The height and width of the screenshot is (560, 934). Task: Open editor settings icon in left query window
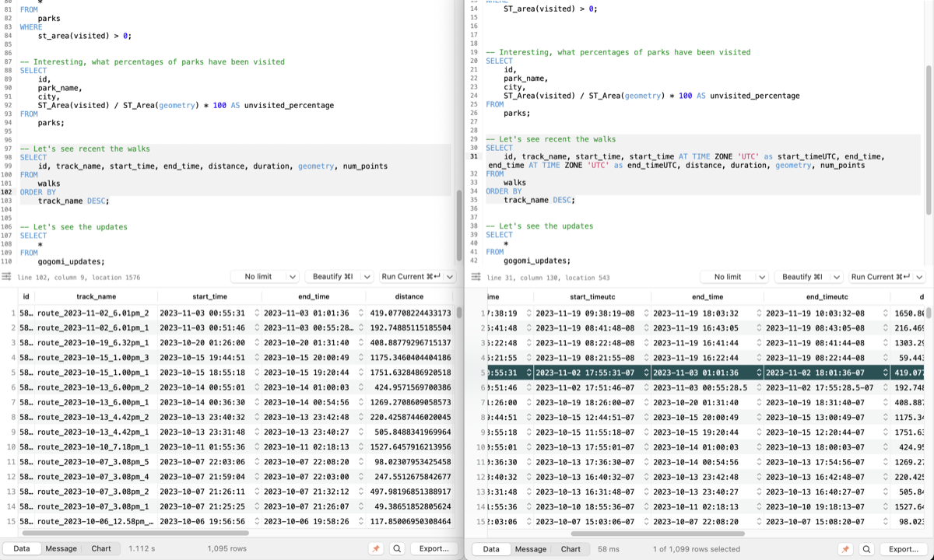click(6, 277)
